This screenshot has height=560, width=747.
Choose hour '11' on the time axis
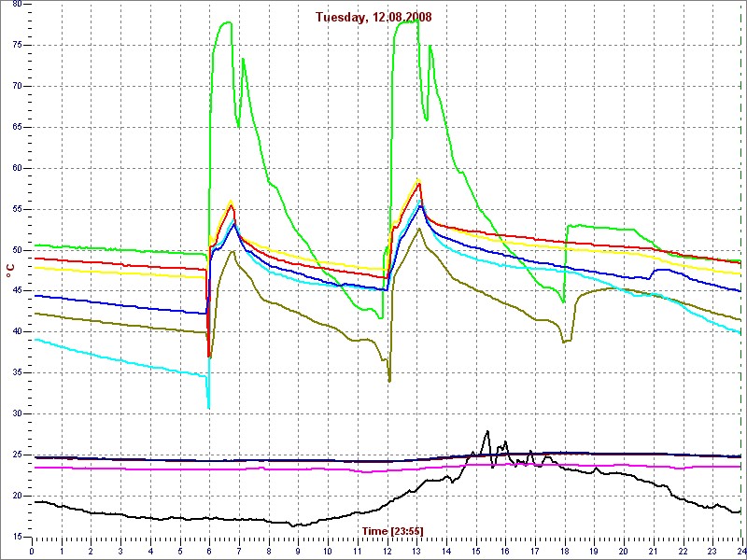pyautogui.click(x=358, y=551)
